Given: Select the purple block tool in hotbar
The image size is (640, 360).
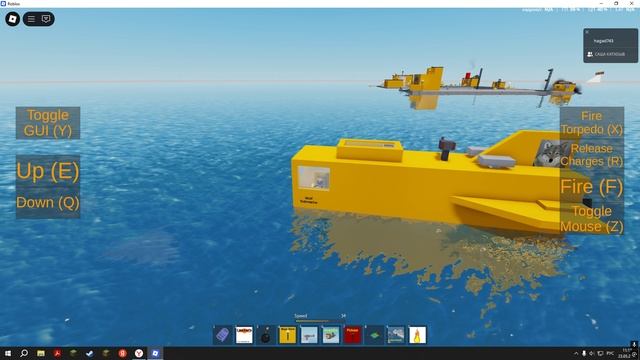Looking at the screenshot, I should 222,335.
